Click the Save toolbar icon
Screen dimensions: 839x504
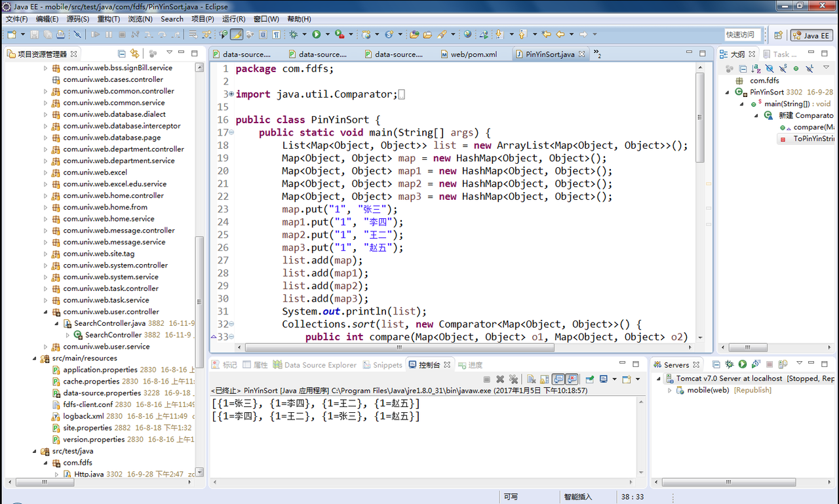(x=34, y=34)
